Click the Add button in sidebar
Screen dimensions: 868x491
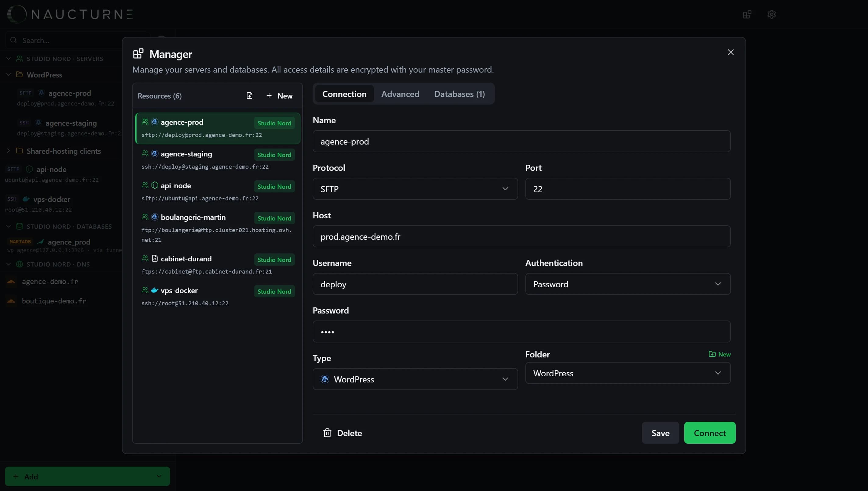[87, 476]
